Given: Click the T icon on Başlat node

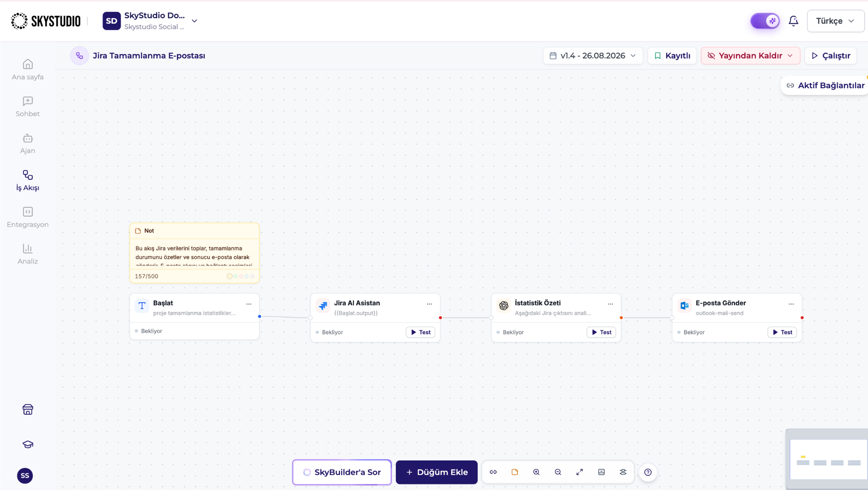Looking at the screenshot, I should 142,306.
